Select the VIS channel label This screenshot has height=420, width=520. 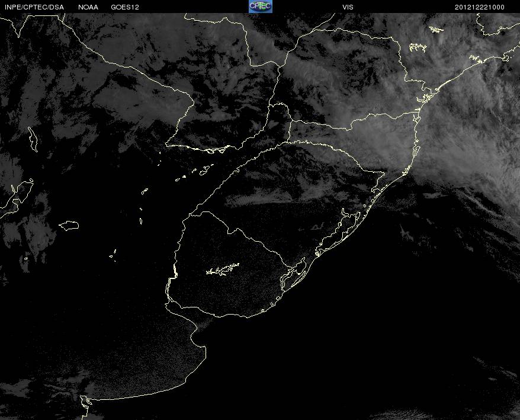pos(348,7)
